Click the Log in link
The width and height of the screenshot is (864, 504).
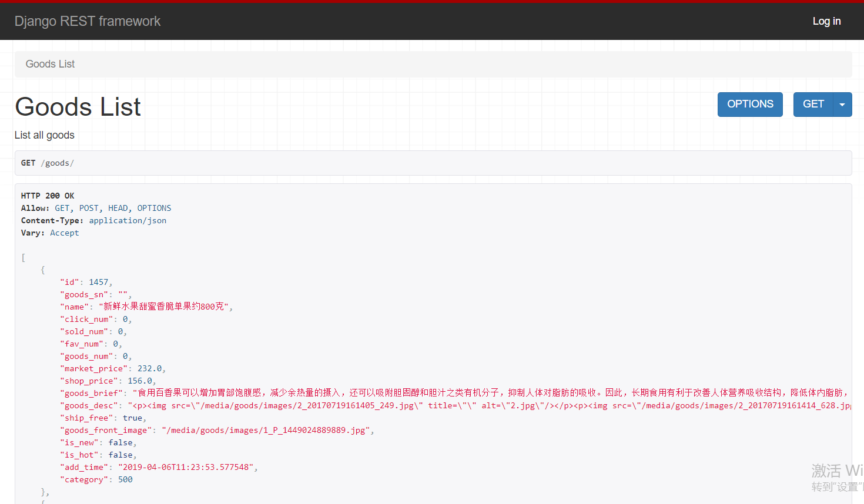[x=826, y=21]
